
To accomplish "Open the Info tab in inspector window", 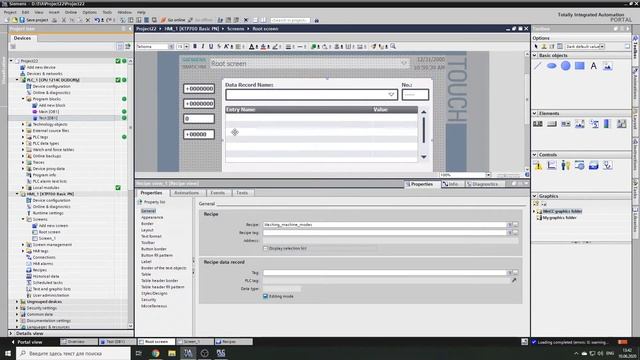I will point(450,184).
